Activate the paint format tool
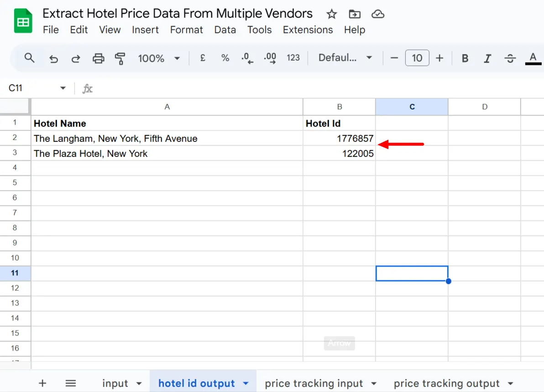 click(x=120, y=58)
